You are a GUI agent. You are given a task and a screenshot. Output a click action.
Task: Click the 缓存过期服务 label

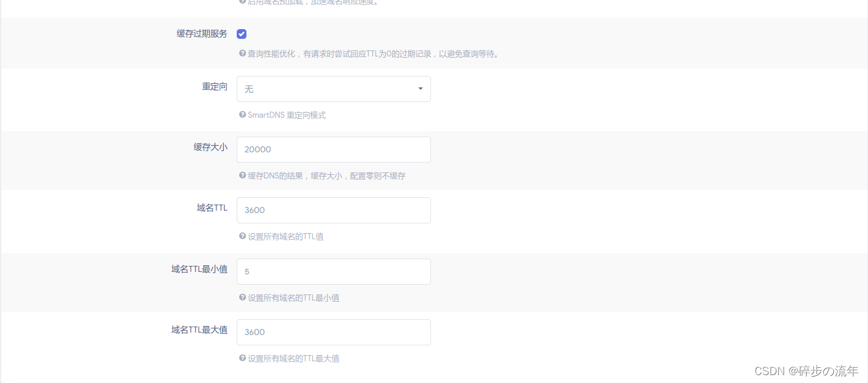tap(202, 34)
